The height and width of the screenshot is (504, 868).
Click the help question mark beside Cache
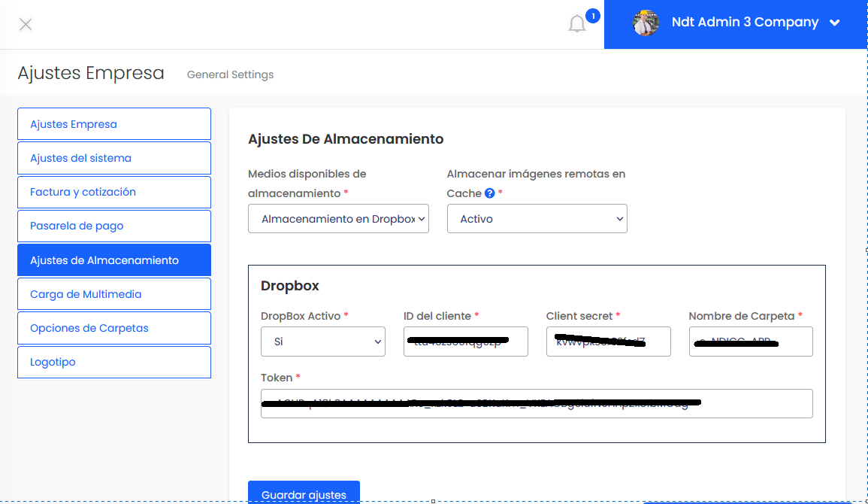coord(490,193)
